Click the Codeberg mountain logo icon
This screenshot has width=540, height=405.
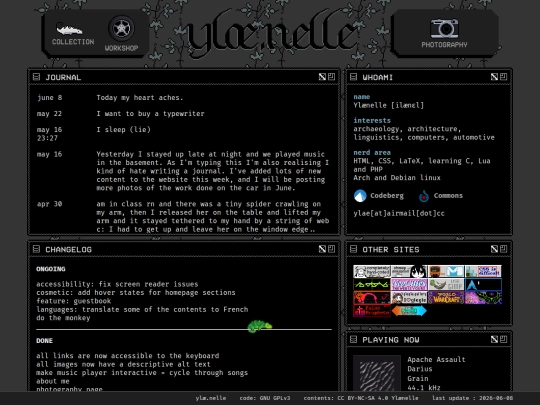point(360,196)
